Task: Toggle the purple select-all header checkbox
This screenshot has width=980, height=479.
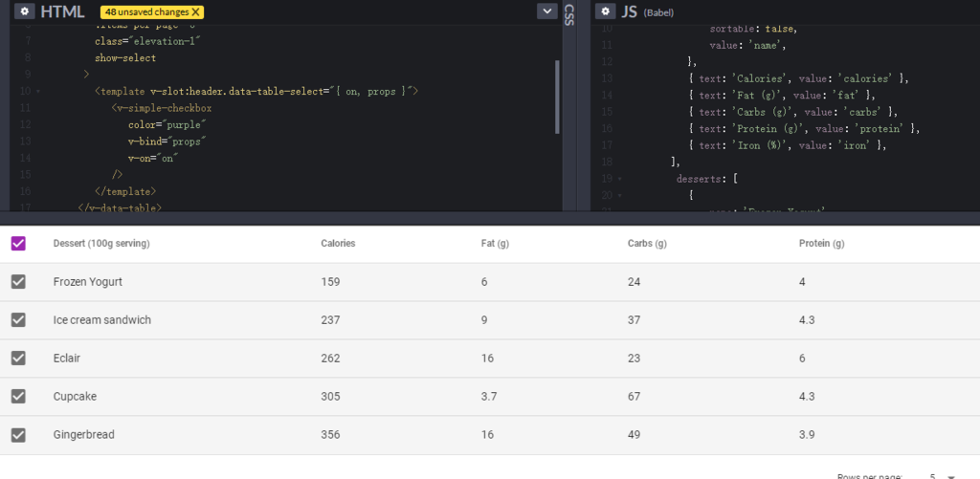Action: click(x=18, y=244)
